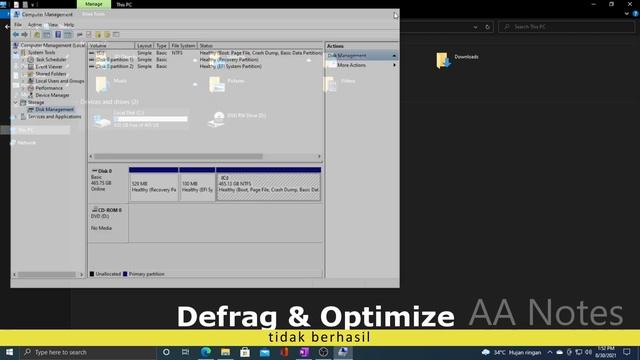Open Task View from the taskbar
The image size is (640, 360).
tap(185, 352)
